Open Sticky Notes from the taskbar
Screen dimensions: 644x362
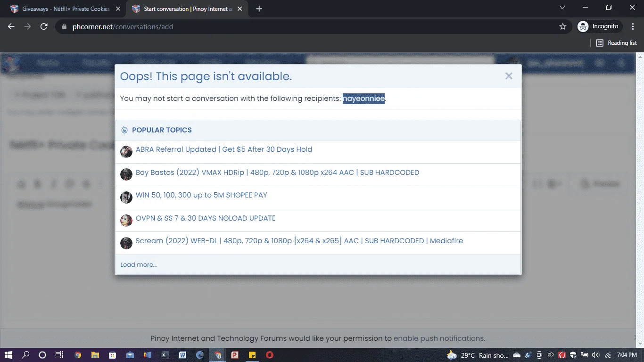[252, 355]
